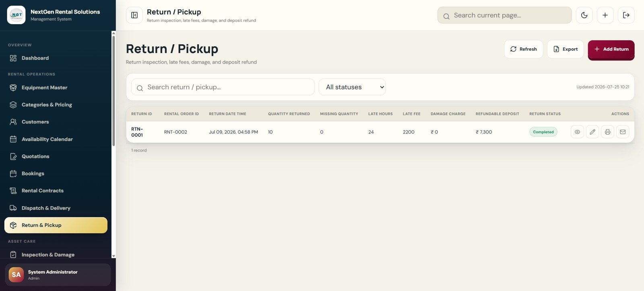Sort by Late Fee column header
This screenshot has height=291, width=644.
coord(411,114)
